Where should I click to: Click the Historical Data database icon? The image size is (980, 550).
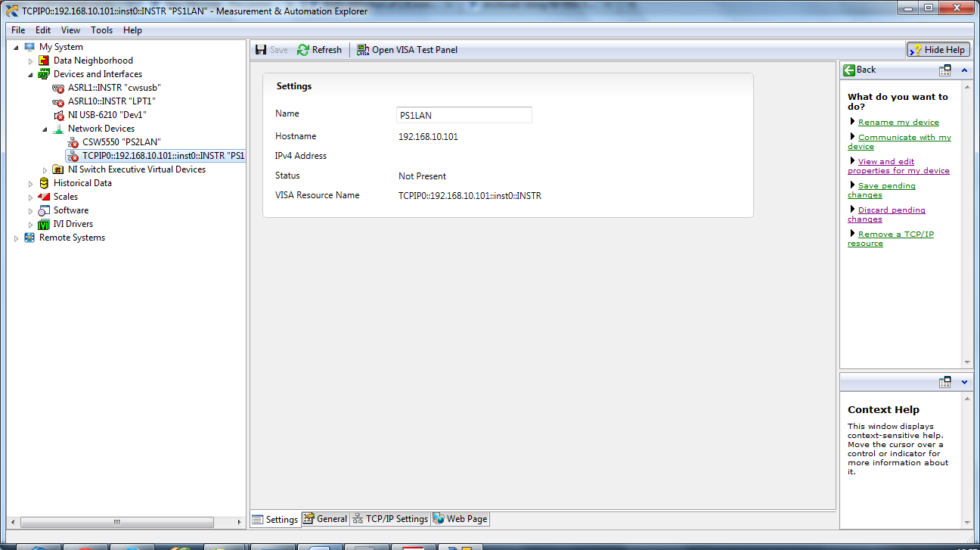pyautogui.click(x=44, y=183)
